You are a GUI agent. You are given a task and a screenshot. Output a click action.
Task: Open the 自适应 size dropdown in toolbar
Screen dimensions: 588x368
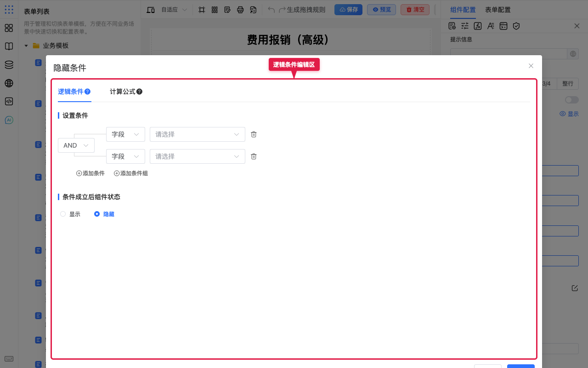[x=174, y=10]
